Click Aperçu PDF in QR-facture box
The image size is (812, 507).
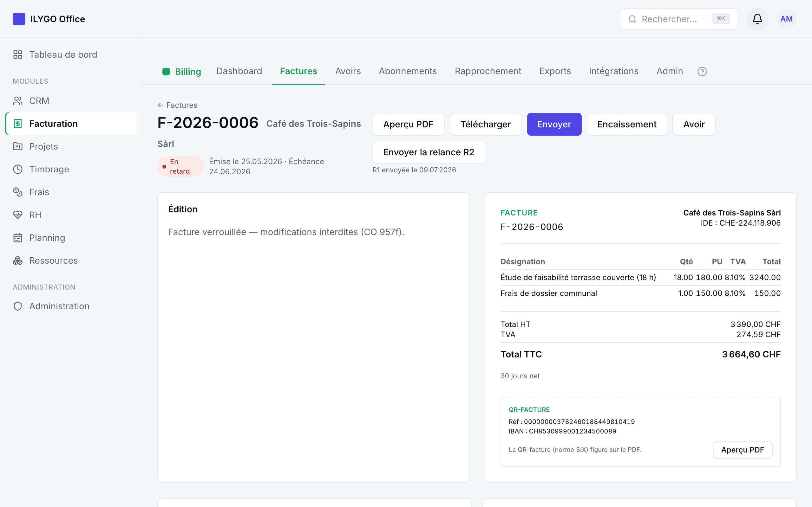[743, 450]
